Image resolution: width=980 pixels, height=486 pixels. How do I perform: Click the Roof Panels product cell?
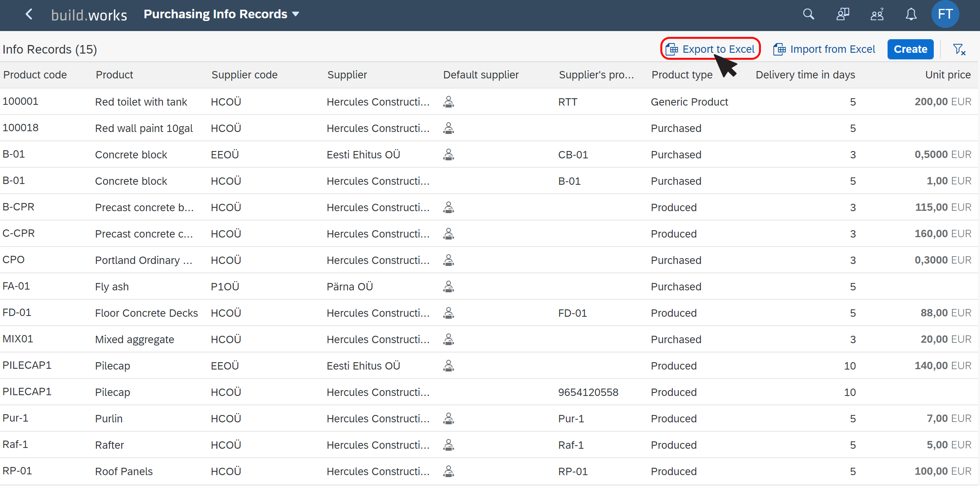coord(124,471)
